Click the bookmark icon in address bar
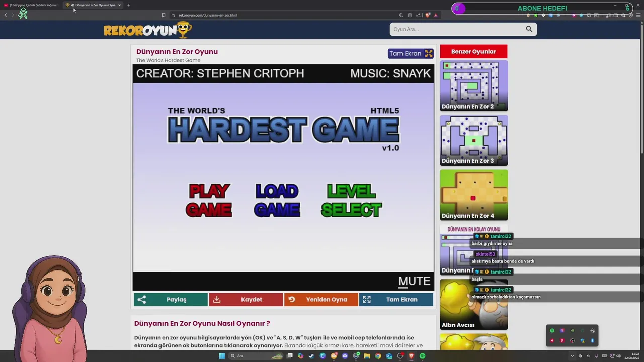 [x=163, y=15]
